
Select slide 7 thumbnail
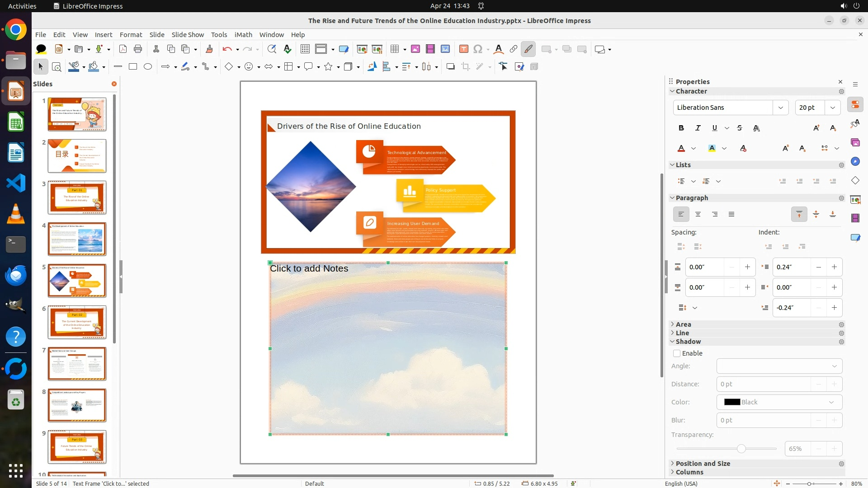click(x=77, y=364)
